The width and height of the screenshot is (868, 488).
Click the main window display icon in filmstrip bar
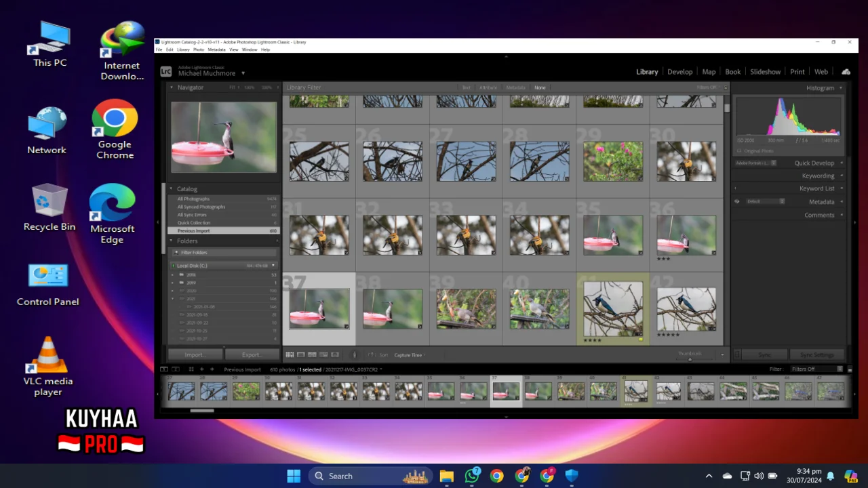point(164,369)
